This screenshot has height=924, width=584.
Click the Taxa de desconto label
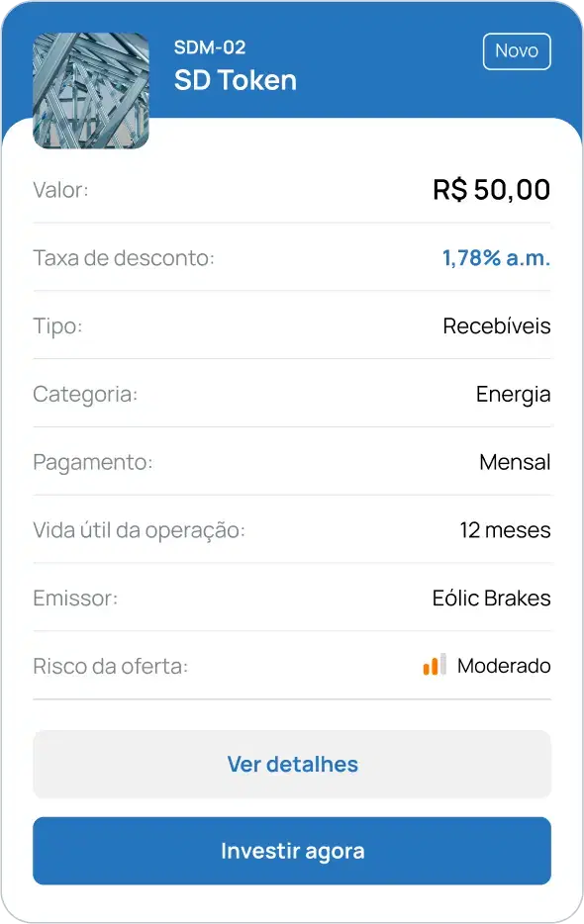coord(124,258)
